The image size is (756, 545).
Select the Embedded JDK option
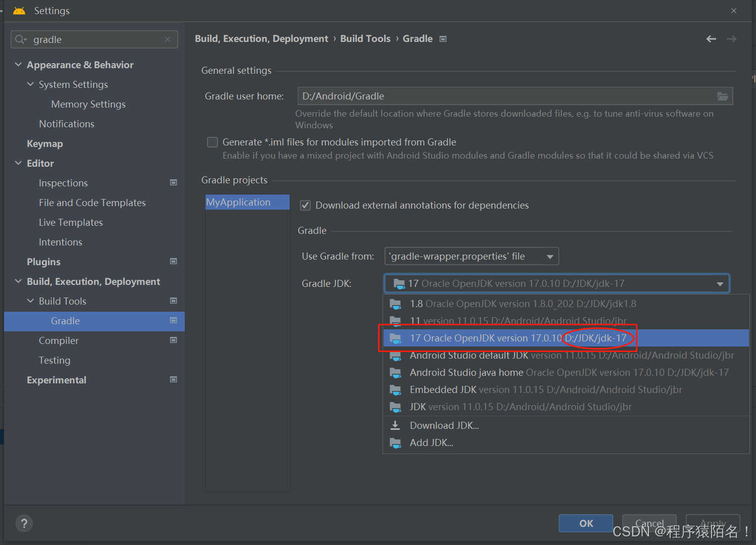(566, 389)
